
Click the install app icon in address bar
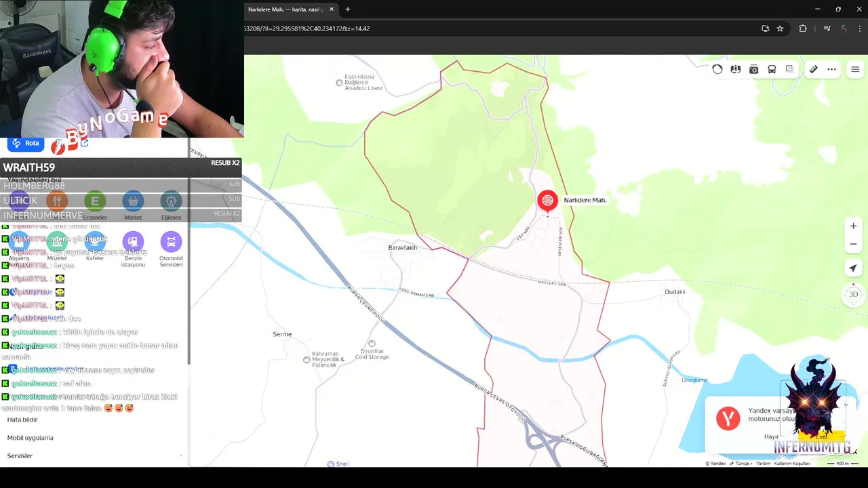[x=766, y=28]
